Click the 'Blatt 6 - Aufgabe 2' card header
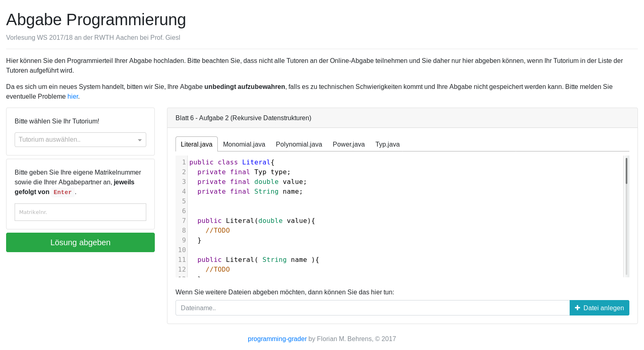 (402, 118)
